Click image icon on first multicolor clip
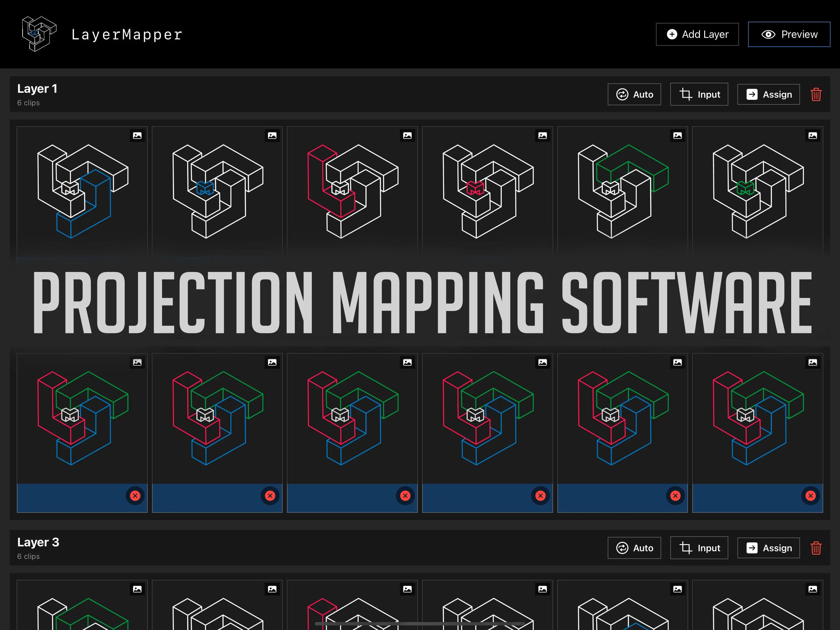The width and height of the screenshot is (840, 630). (137, 362)
